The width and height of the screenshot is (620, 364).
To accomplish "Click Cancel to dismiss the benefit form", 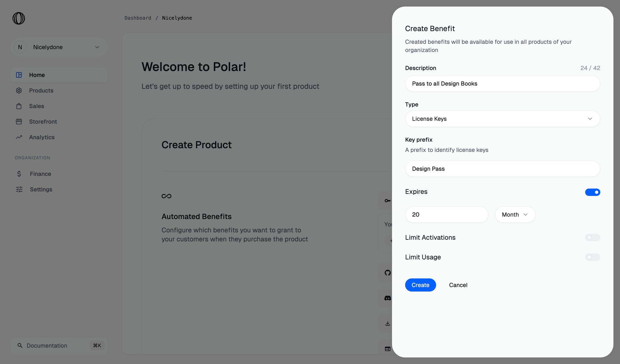I will (x=458, y=285).
